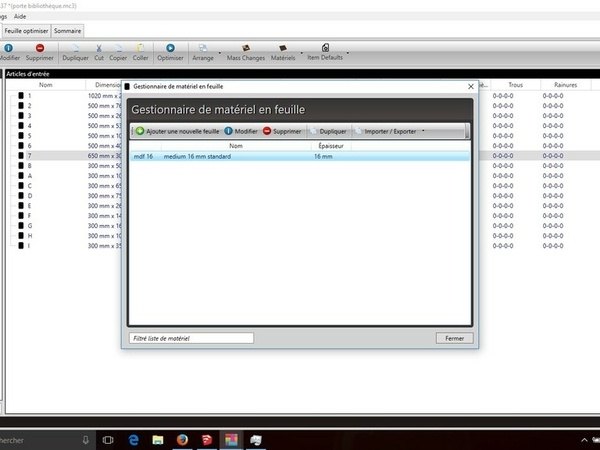The image size is (600, 450).
Task: Click the Cut scissors icon
Action: tap(98, 52)
